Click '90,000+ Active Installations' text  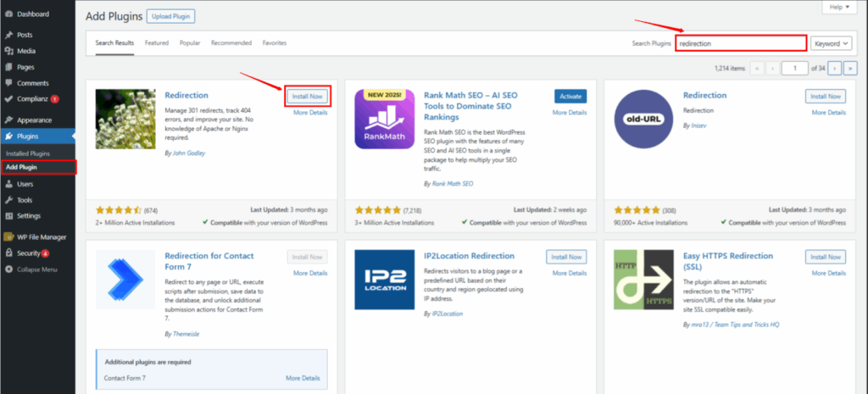651,223
